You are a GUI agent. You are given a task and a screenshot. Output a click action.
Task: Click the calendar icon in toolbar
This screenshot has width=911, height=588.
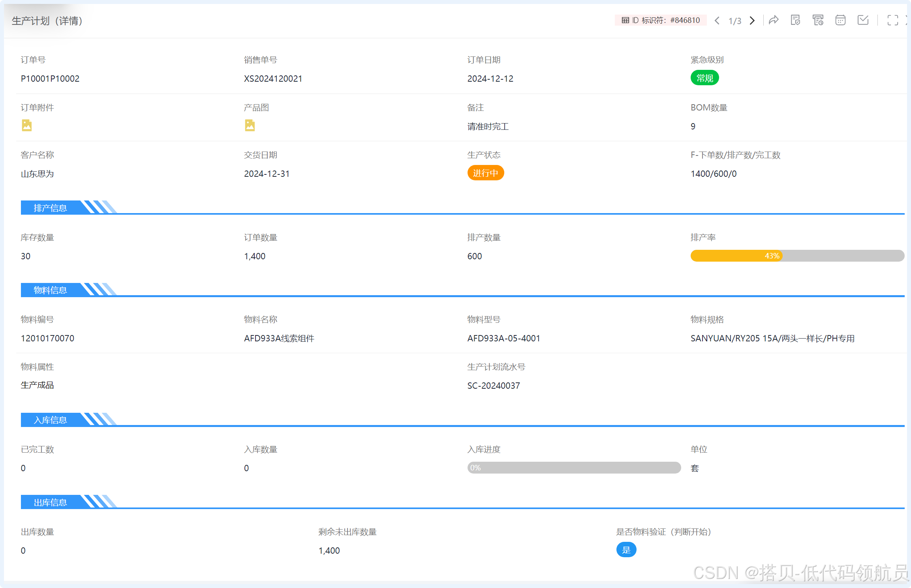[840, 20]
